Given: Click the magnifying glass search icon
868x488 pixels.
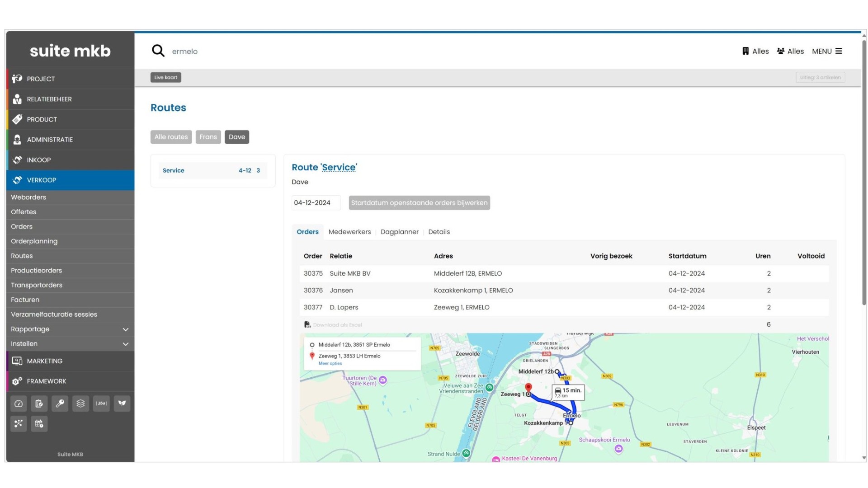Looking at the screenshot, I should pos(158,51).
